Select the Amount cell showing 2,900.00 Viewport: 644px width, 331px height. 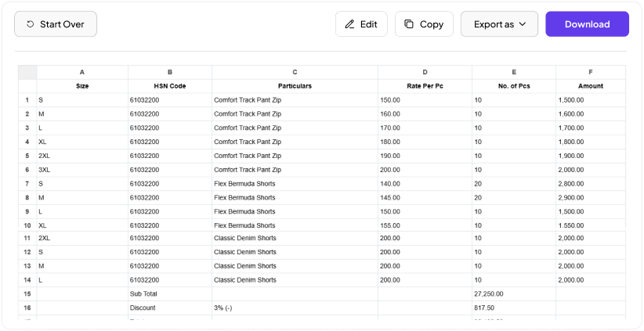(590, 198)
